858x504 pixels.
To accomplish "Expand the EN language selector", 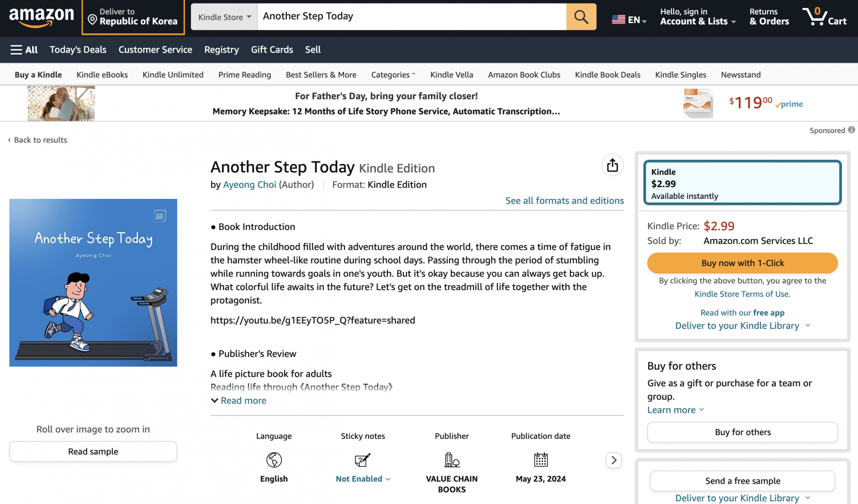I will pyautogui.click(x=629, y=20).
